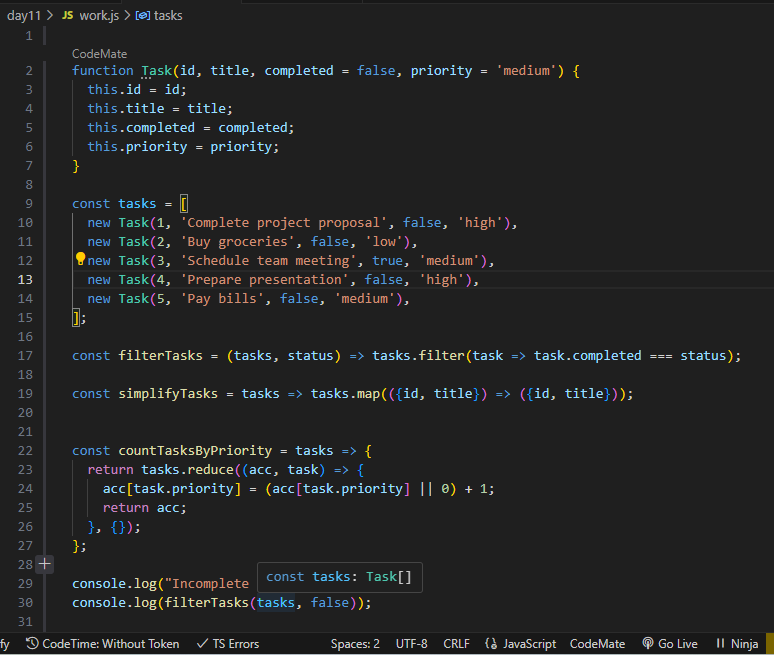Click 'return acc;' on line 25
The height and width of the screenshot is (655, 774).
pyautogui.click(x=145, y=508)
